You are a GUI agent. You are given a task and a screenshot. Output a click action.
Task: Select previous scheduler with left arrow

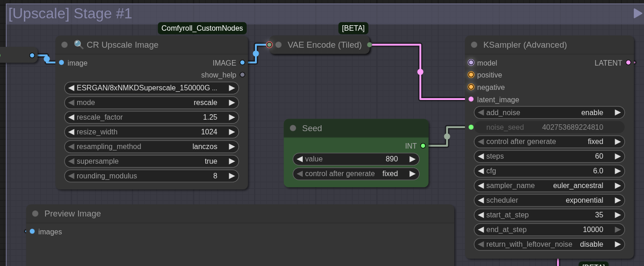481,200
